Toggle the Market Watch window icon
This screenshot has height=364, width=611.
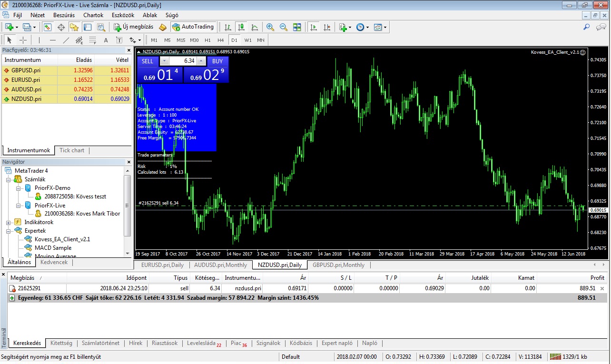click(x=47, y=27)
